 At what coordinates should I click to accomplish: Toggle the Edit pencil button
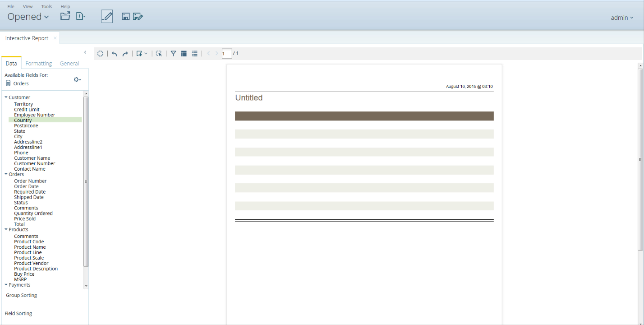[107, 16]
